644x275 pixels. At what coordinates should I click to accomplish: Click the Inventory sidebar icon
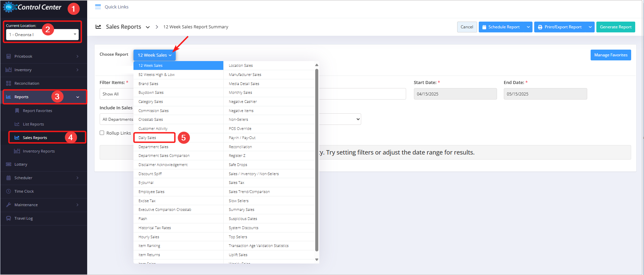[x=8, y=70]
